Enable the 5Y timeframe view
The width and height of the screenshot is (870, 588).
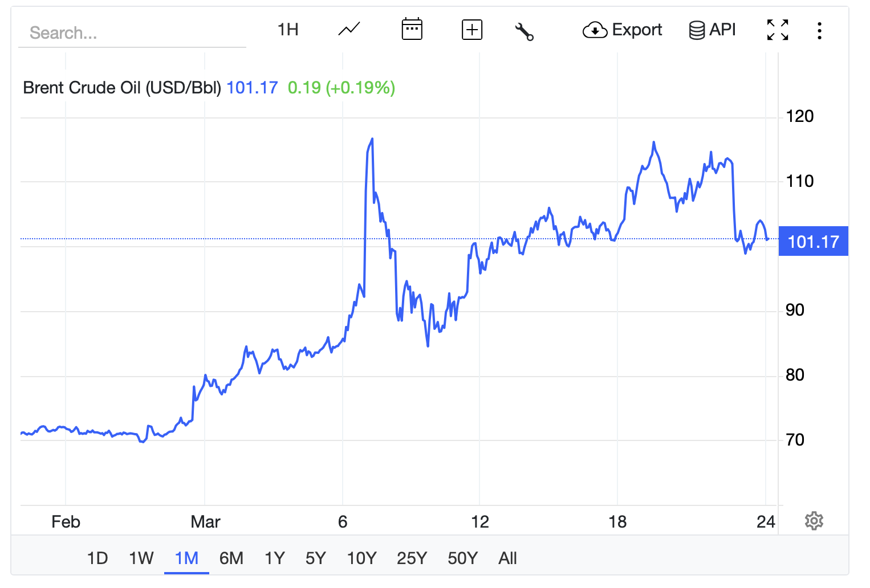(315, 558)
